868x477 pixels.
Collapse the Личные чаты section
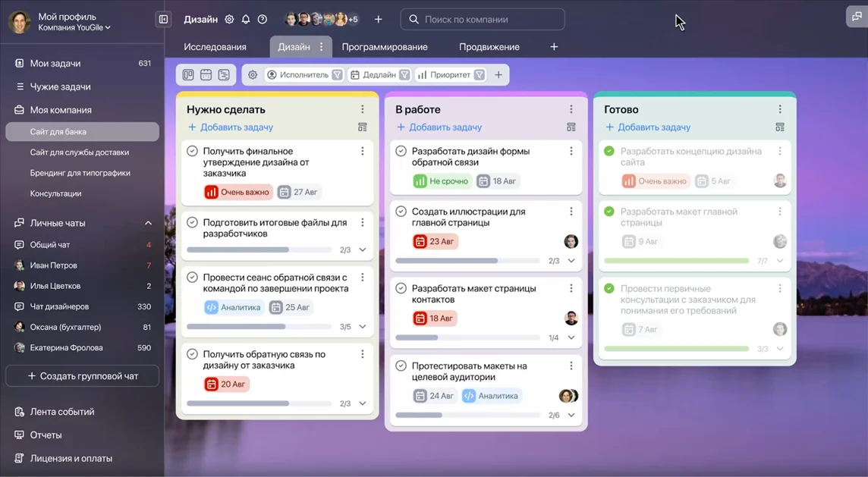(x=148, y=223)
